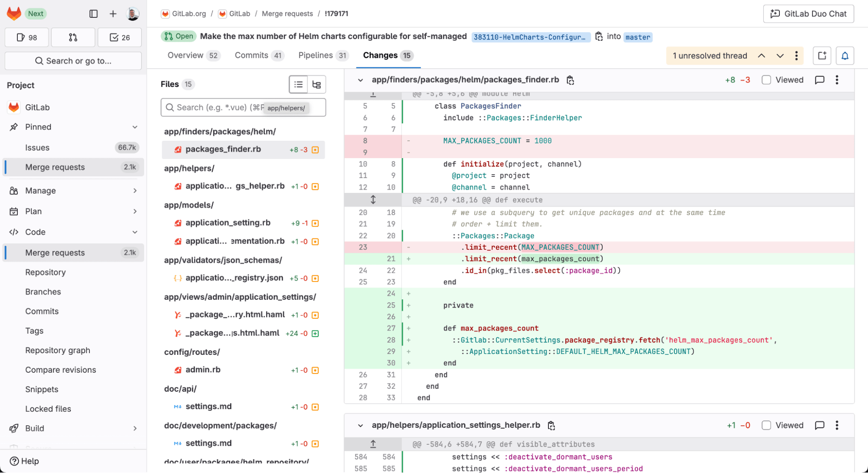Screen dimensions: 868x473
Task: Open the 383110-HelmCharts branch link
Action: pos(531,37)
